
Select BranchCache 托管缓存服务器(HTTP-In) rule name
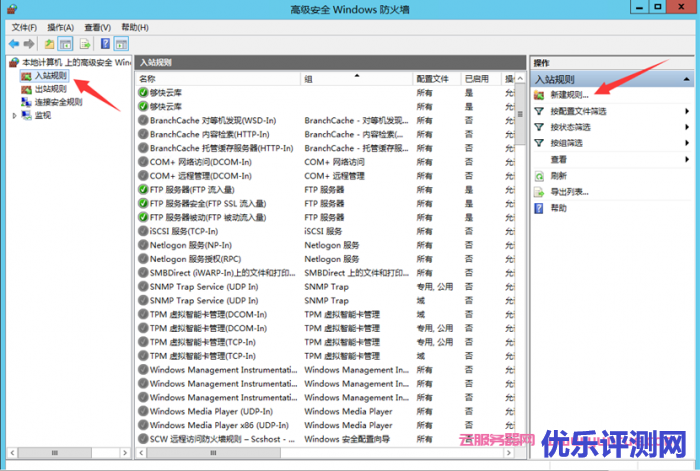click(221, 148)
